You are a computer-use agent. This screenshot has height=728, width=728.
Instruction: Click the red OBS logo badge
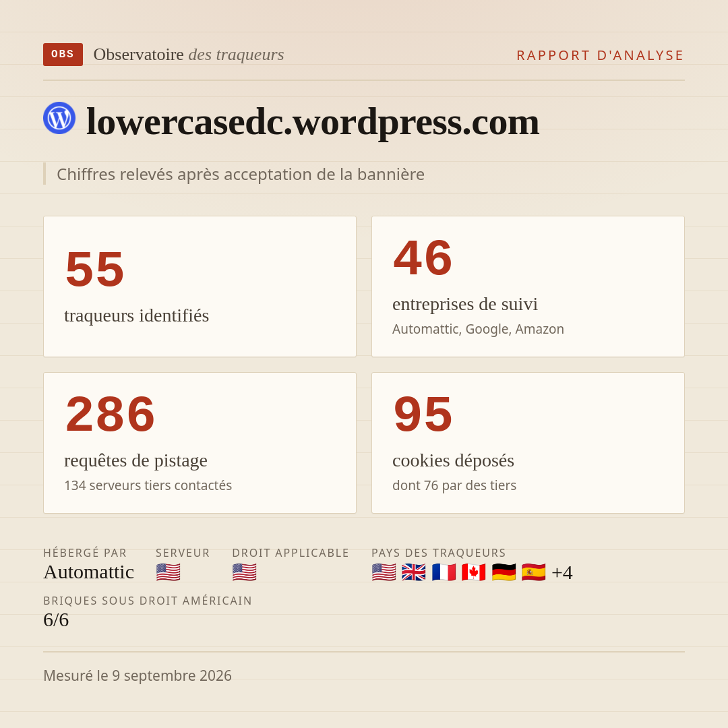point(63,55)
